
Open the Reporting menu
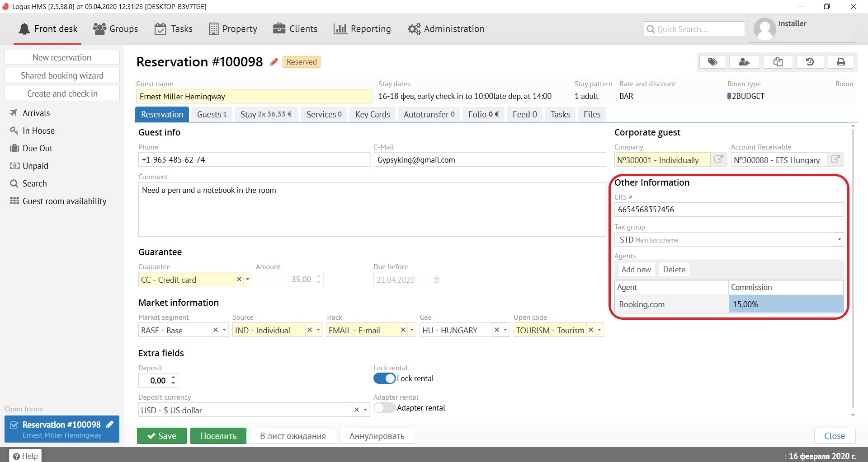[362, 29]
